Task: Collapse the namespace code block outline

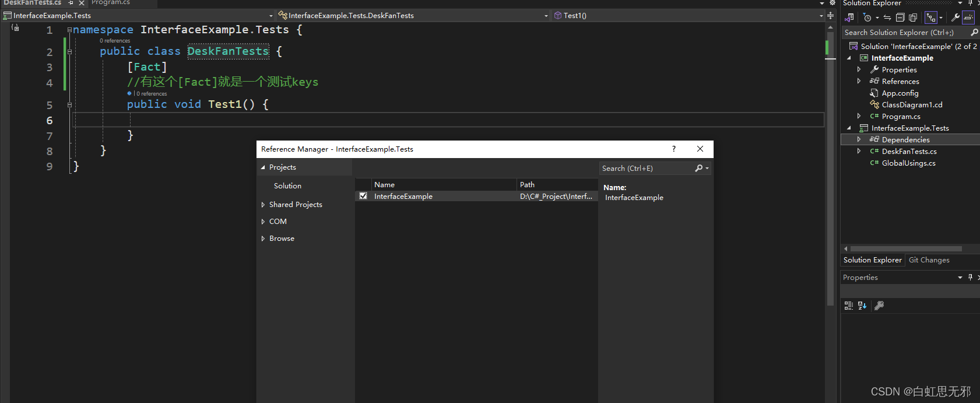Action: (69, 30)
